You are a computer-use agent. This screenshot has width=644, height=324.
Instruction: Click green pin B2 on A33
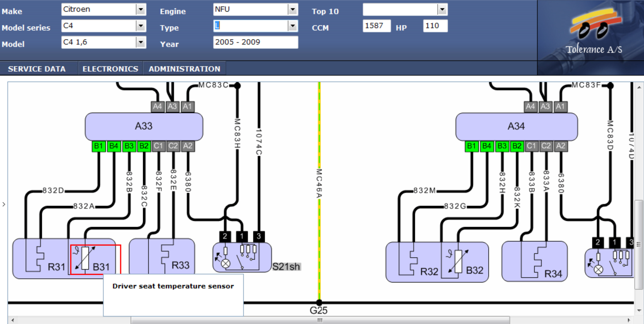click(x=144, y=146)
